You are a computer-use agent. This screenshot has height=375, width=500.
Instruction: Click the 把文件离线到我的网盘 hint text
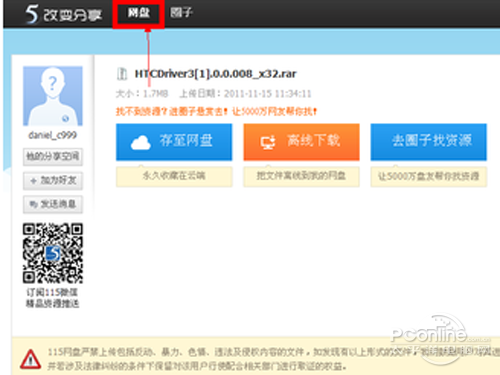click(x=301, y=176)
